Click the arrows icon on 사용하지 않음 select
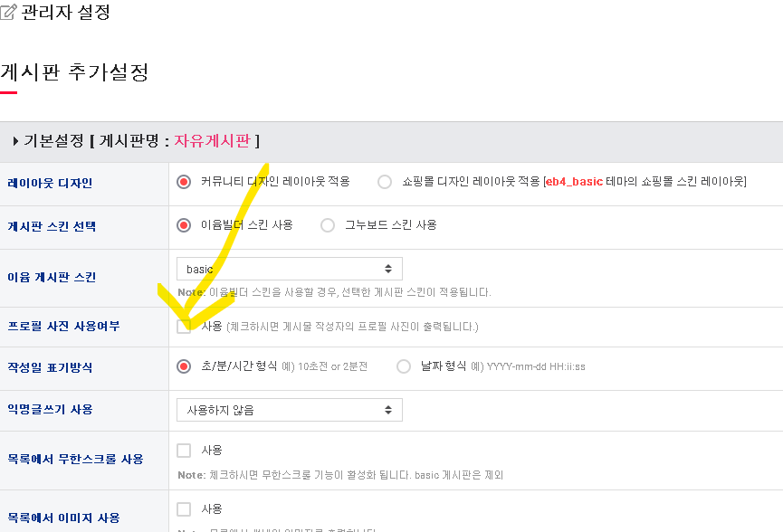 tap(388, 410)
